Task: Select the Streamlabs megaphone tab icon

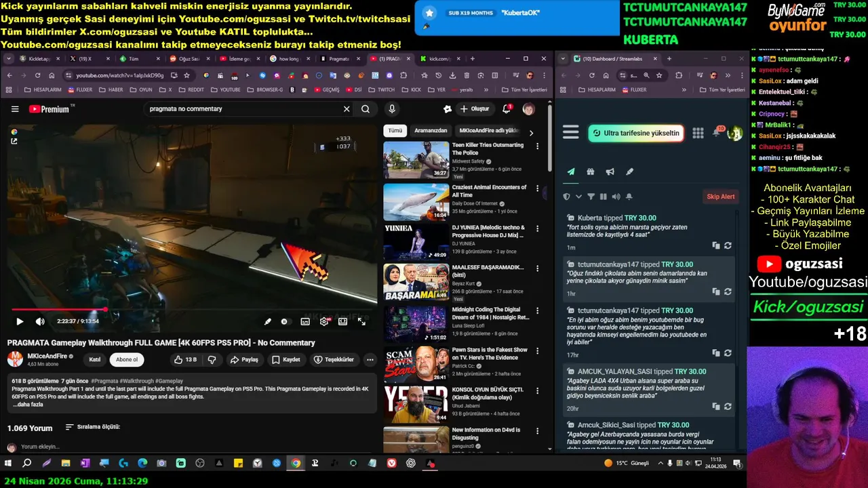Action: point(610,172)
